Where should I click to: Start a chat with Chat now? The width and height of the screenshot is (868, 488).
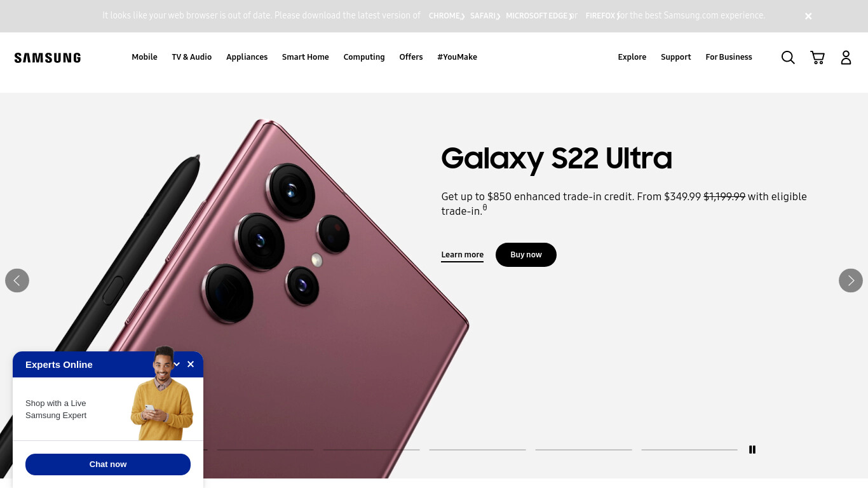click(108, 464)
